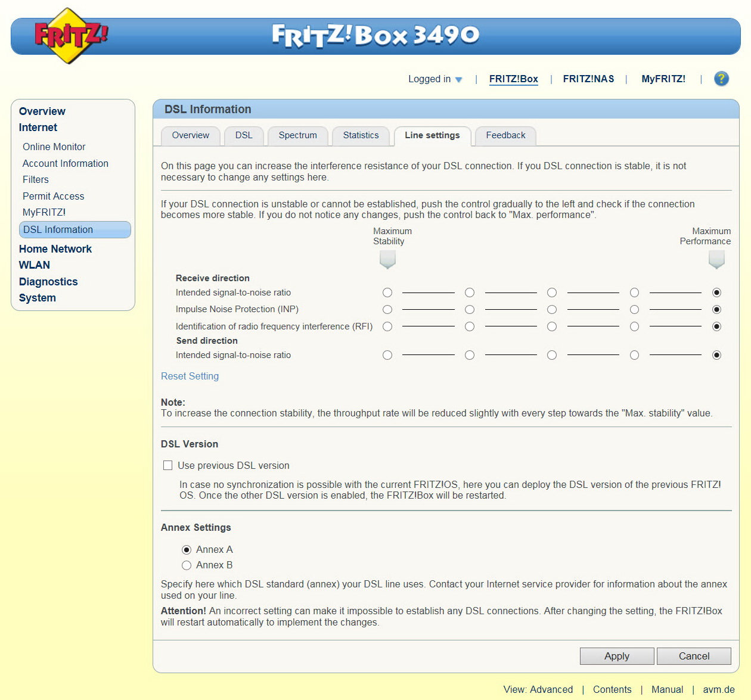
Task: Open the FRITZ!Box header link
Action: (513, 79)
